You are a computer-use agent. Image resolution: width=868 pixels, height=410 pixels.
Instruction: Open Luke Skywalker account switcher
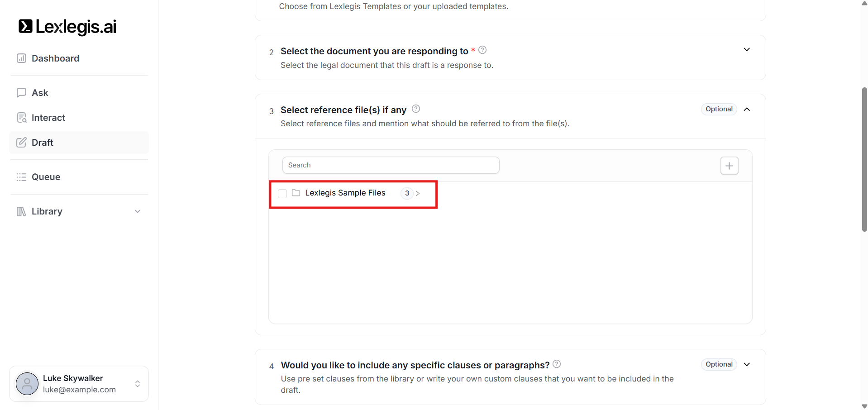[x=138, y=384]
